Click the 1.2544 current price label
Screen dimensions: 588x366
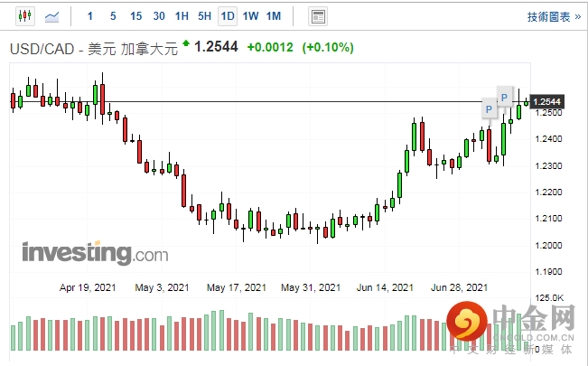coord(546,102)
